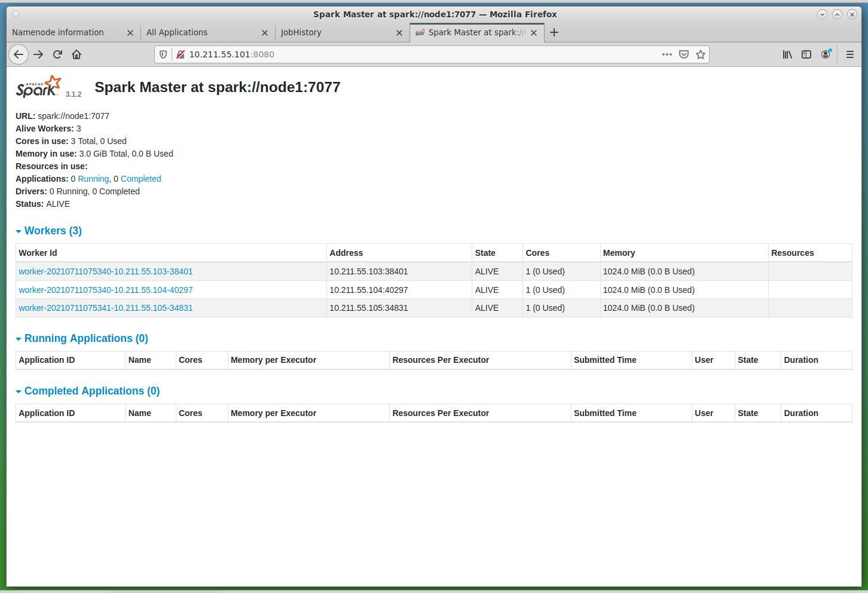Collapse the Running Applications (0) section
This screenshot has height=593, width=868.
82,338
